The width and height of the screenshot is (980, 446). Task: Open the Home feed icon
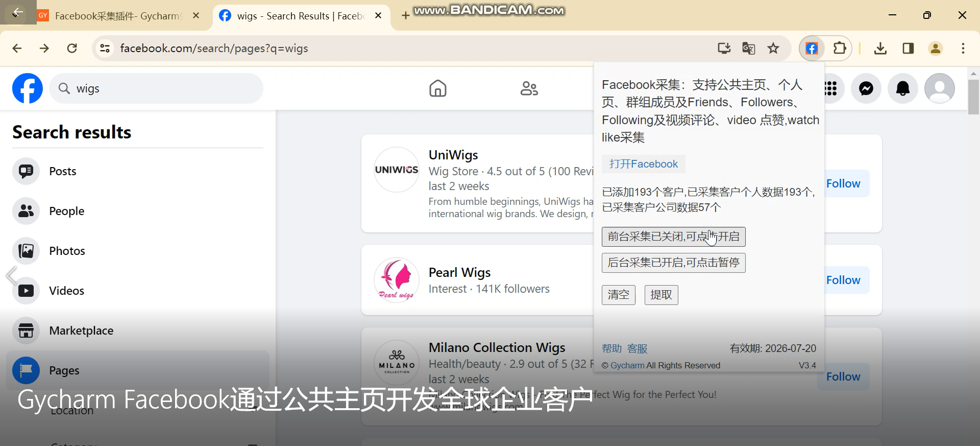pyautogui.click(x=437, y=88)
